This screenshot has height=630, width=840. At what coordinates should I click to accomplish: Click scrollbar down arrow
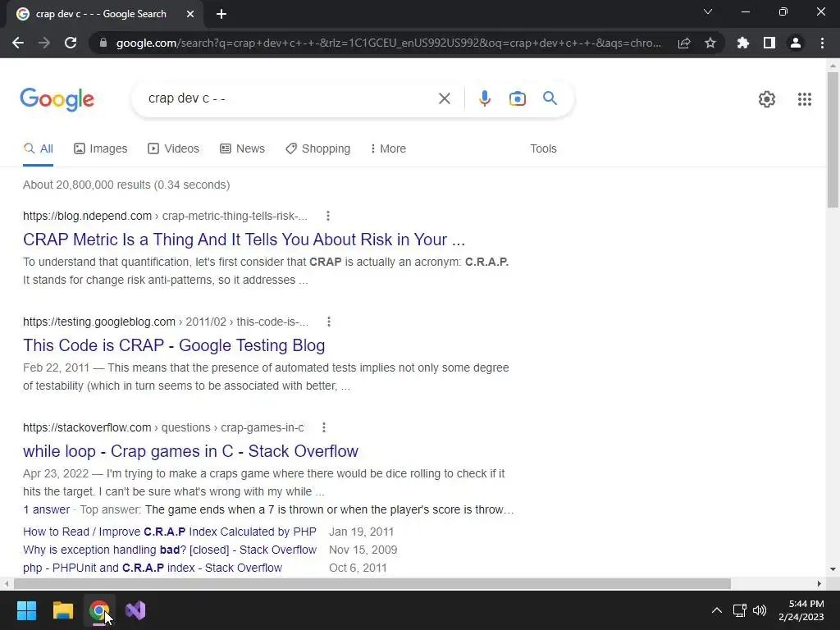(x=833, y=569)
